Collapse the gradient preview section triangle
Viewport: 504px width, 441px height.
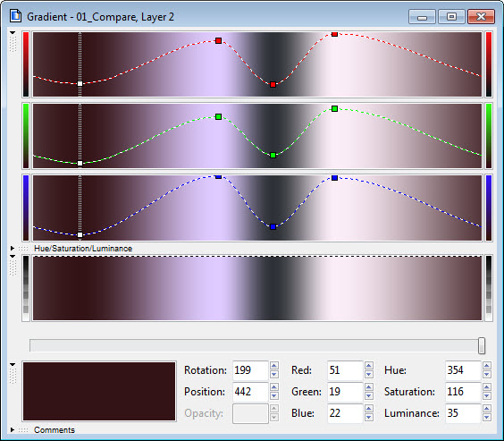tap(13, 257)
